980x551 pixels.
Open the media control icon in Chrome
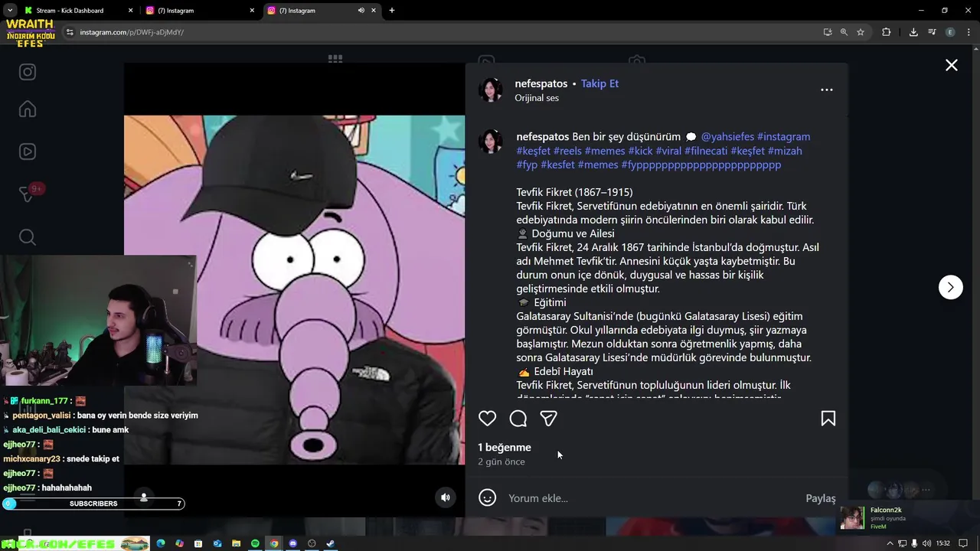(x=932, y=32)
